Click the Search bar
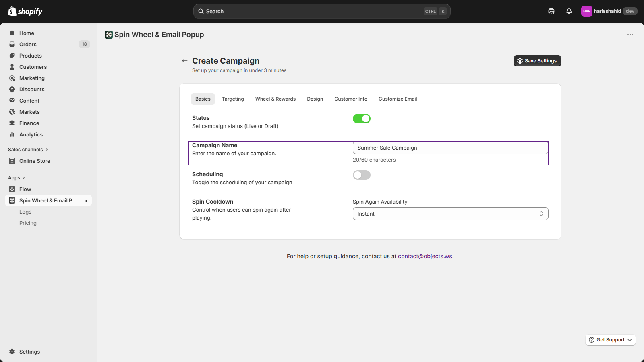This screenshot has width=644, height=362. [x=322, y=11]
